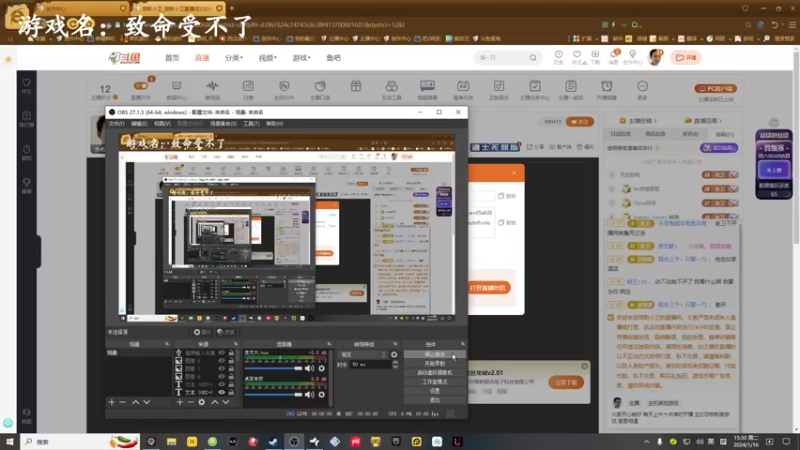Pop out the 来源 dock panel
Image resolution: width=800 pixels, height=450 pixels.
236,344
